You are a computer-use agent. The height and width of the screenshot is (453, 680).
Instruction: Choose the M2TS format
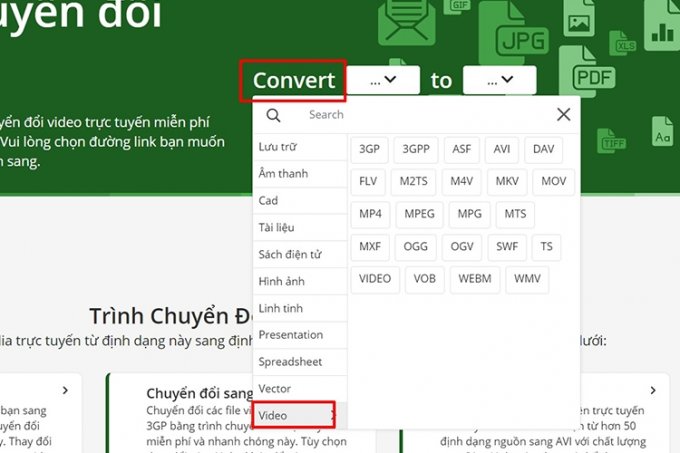(414, 182)
